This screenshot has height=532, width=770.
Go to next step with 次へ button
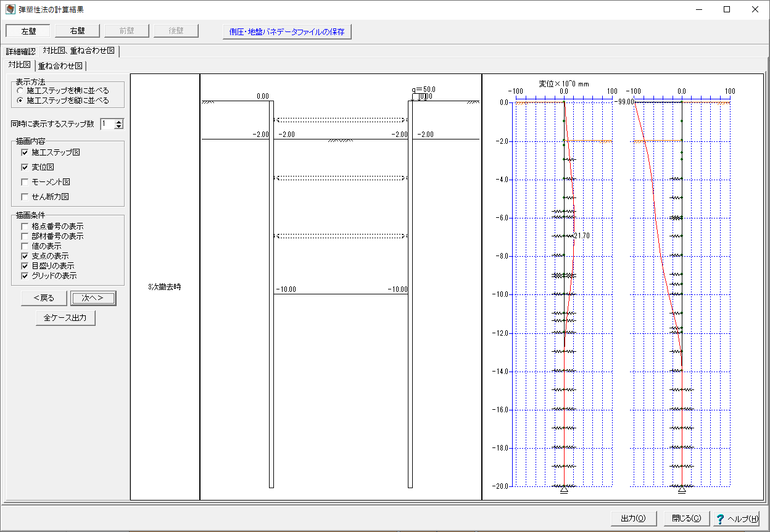point(93,298)
